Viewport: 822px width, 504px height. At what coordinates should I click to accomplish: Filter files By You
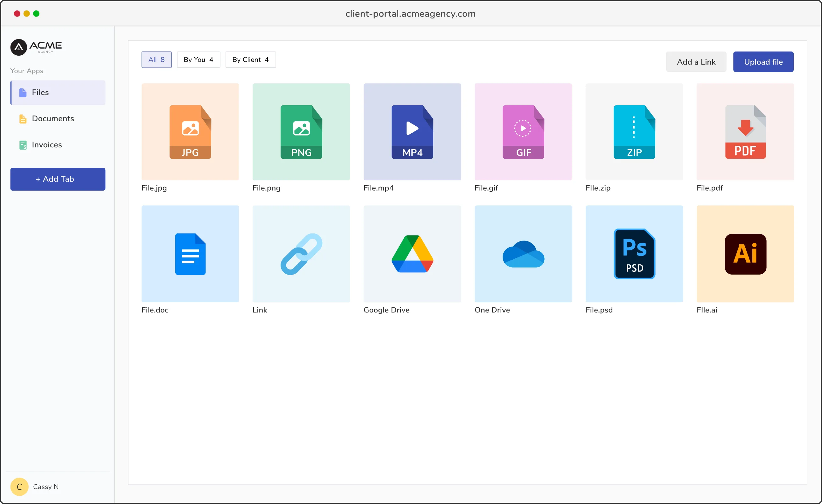click(x=199, y=60)
